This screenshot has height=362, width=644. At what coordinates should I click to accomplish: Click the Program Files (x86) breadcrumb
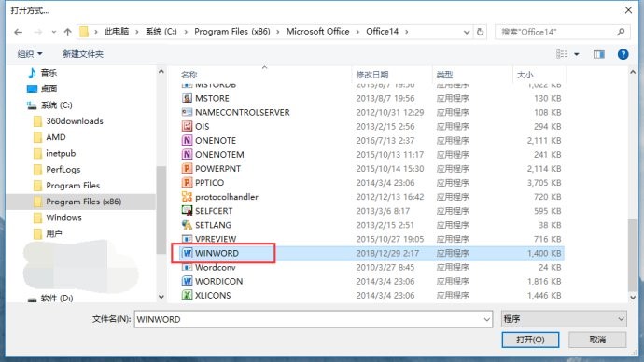(x=232, y=32)
